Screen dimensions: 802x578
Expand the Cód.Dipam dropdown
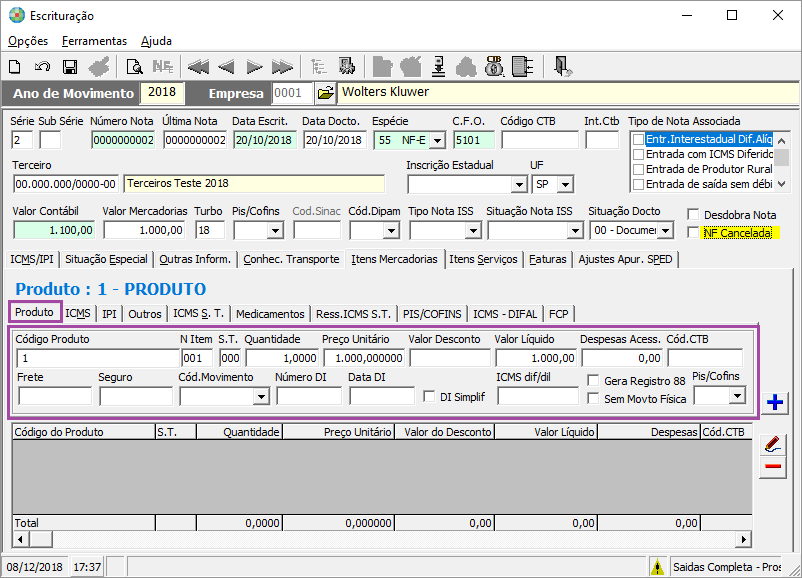pos(391,231)
